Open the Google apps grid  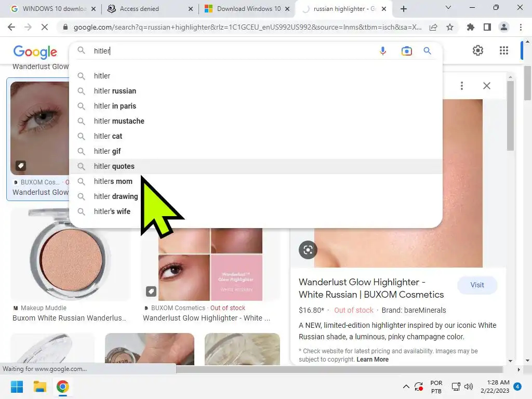click(x=504, y=50)
